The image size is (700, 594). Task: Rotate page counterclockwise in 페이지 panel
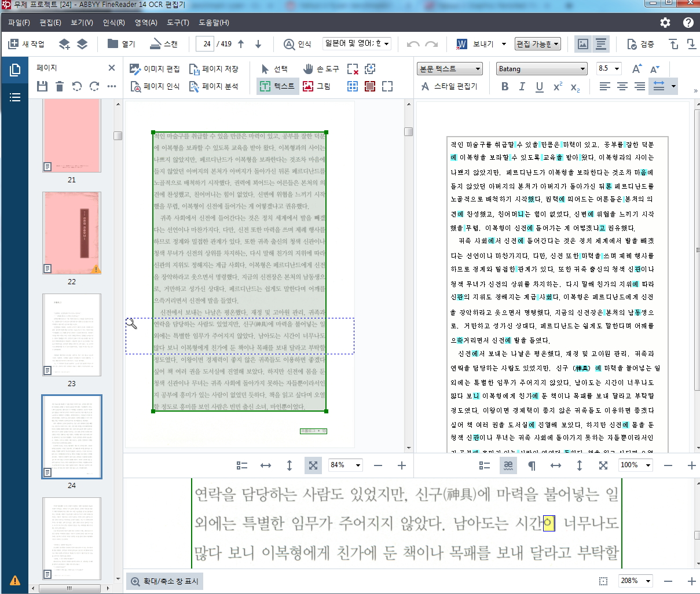(x=77, y=86)
